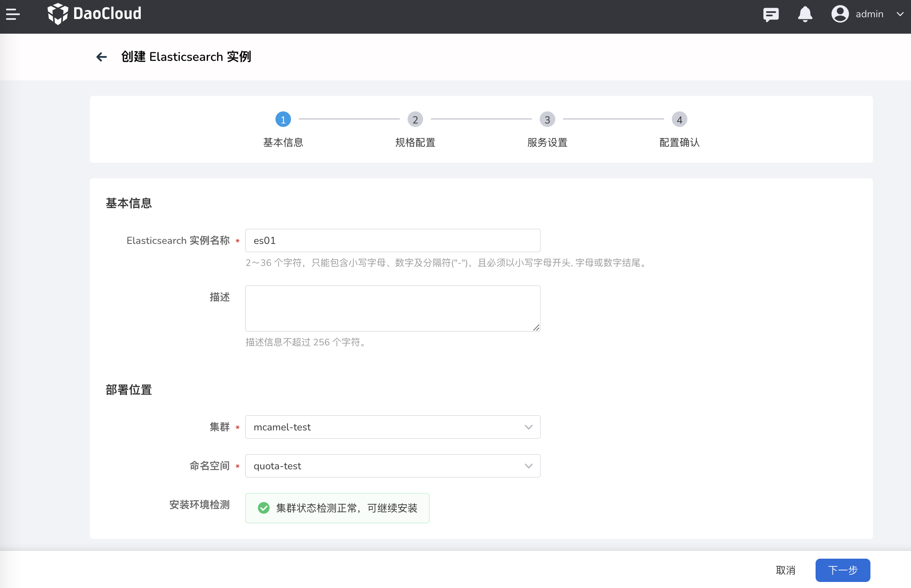Open the messages chat icon

click(x=771, y=14)
